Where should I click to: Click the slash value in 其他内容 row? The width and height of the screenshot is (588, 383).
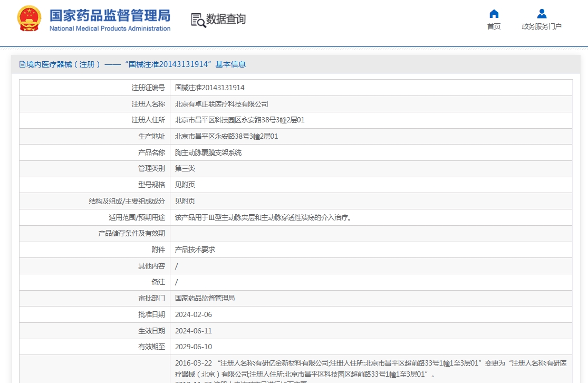(x=177, y=266)
